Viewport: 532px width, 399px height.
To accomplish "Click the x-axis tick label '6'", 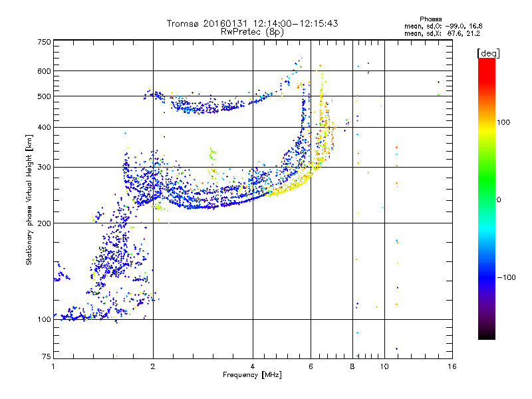I will [x=311, y=366].
